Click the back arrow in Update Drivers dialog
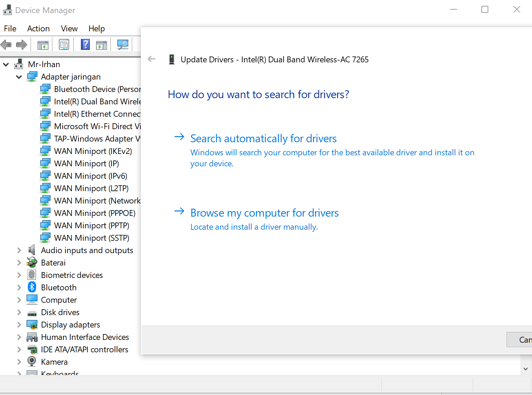Viewport: 532px width, 395px height. tap(151, 59)
